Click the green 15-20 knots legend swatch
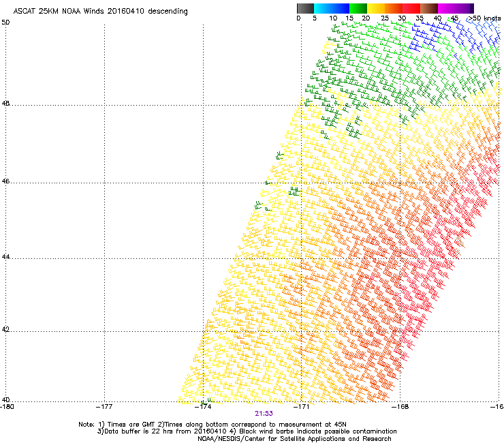Image resolution: width=504 pixels, height=443 pixels. tap(358, 8)
